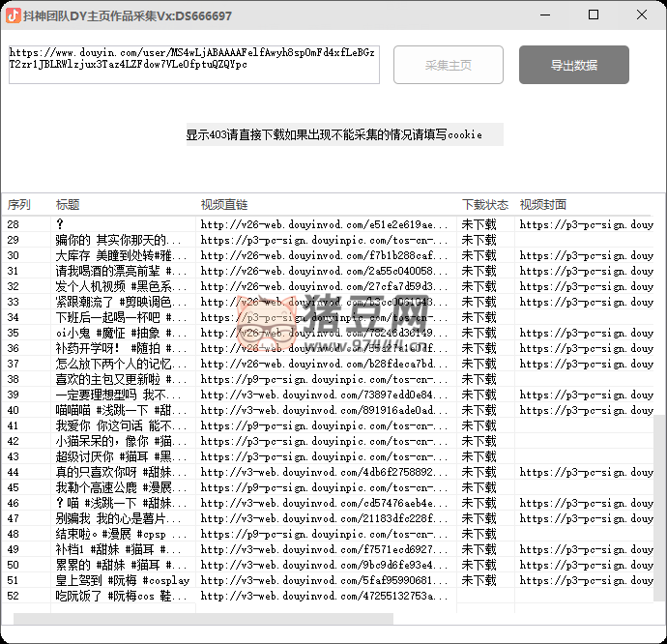This screenshot has height=644, width=667.
Task: Maximize the 抖神团队 window
Action: pyautogui.click(x=594, y=15)
